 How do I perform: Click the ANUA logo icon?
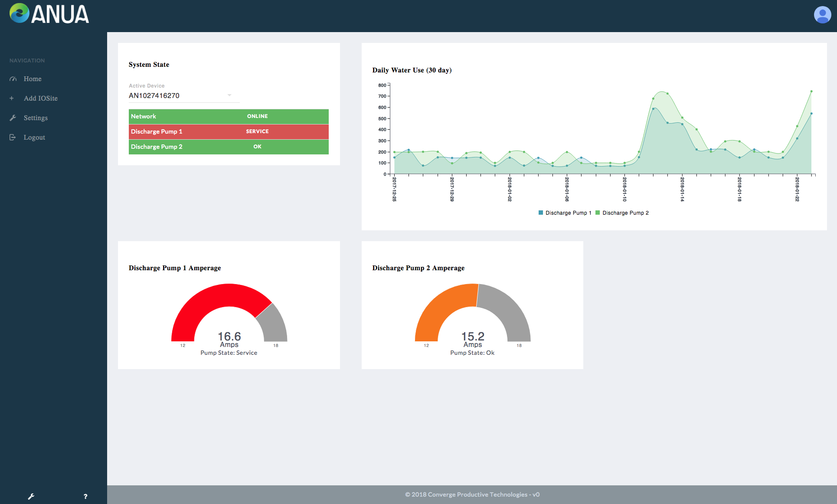tap(19, 13)
